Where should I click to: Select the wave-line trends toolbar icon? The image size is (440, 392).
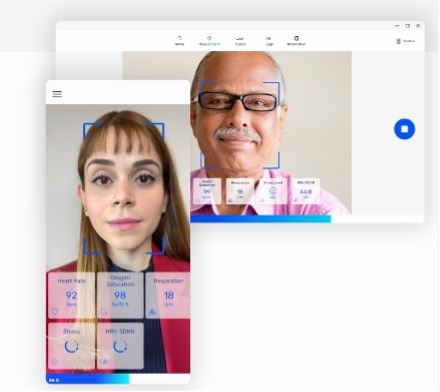[x=240, y=41]
